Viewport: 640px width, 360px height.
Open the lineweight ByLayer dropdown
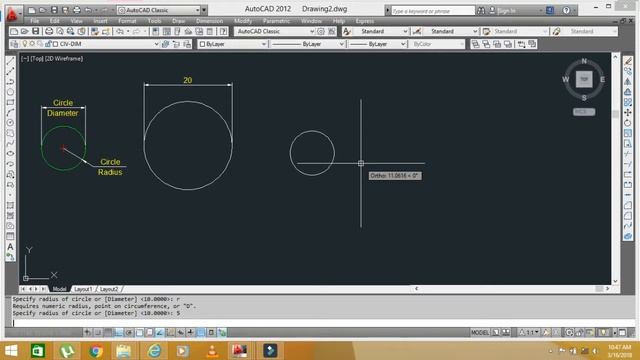point(403,44)
